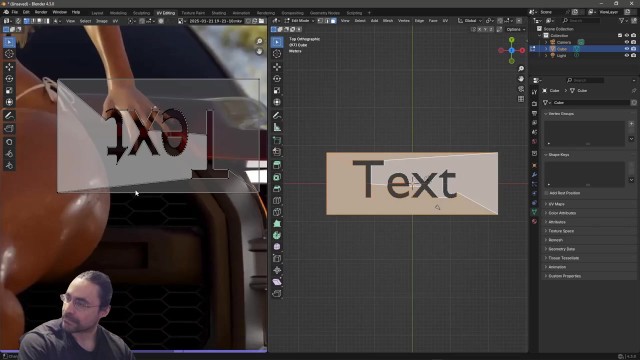Image resolution: width=640 pixels, height=360 pixels.
Task: Open the File menu
Action: pyautogui.click(x=15, y=12)
